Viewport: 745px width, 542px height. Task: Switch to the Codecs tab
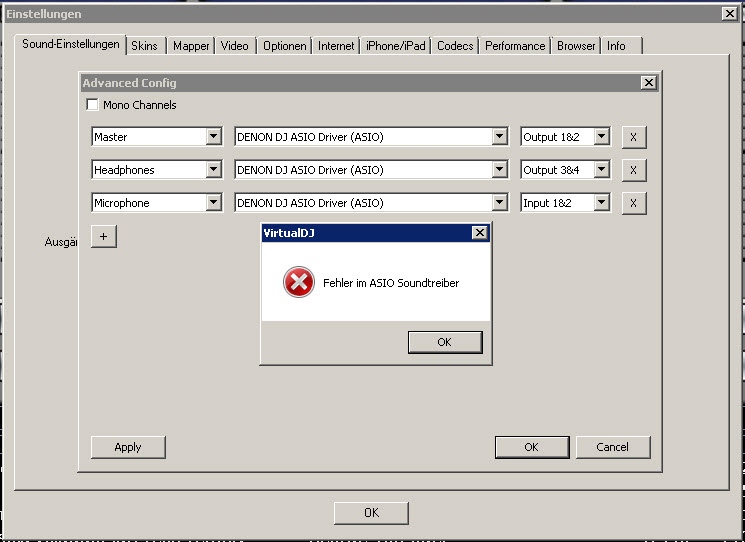455,46
